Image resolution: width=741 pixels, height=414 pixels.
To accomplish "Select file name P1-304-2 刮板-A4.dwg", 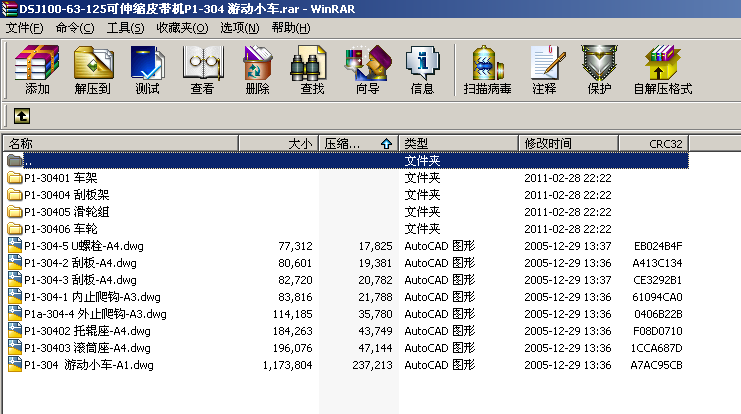I will point(80,263).
